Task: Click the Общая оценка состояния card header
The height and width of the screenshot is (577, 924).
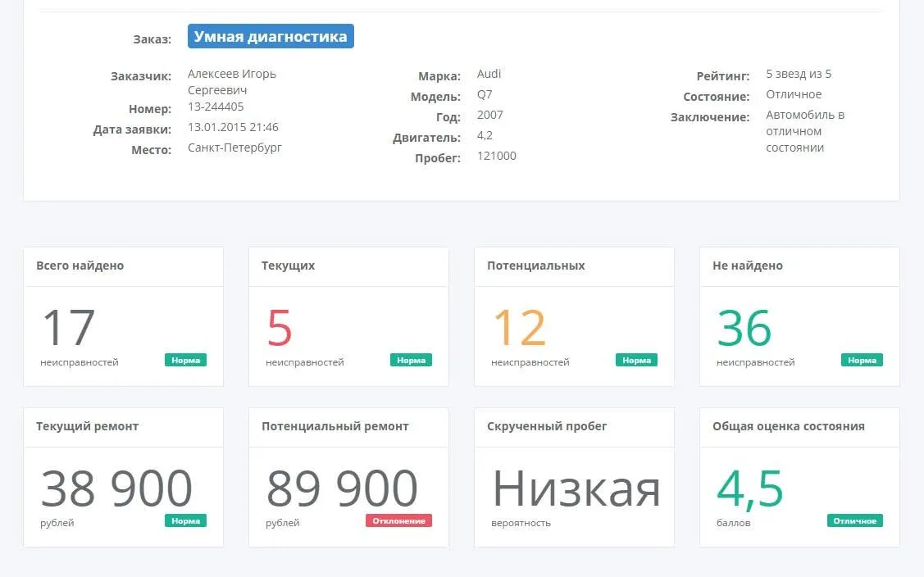Action: point(799,427)
